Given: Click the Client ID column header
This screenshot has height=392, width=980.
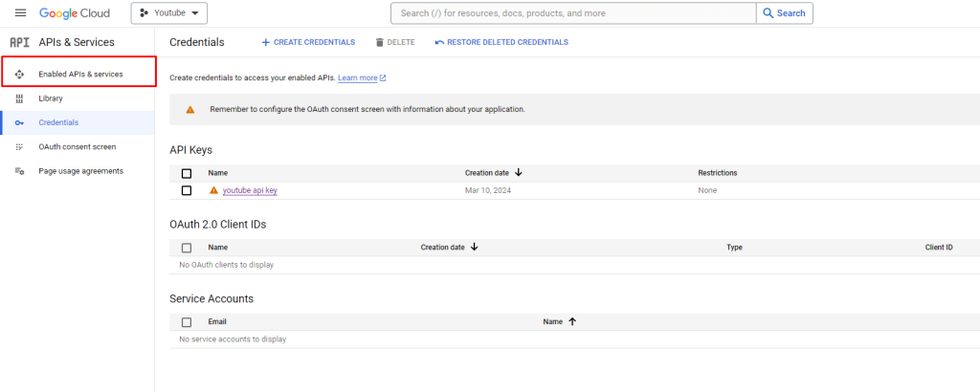Looking at the screenshot, I should (939, 248).
